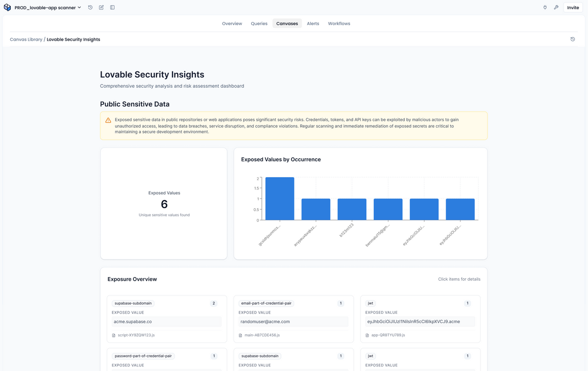
Task: Open details for the jwt exposure card
Action: click(420, 316)
